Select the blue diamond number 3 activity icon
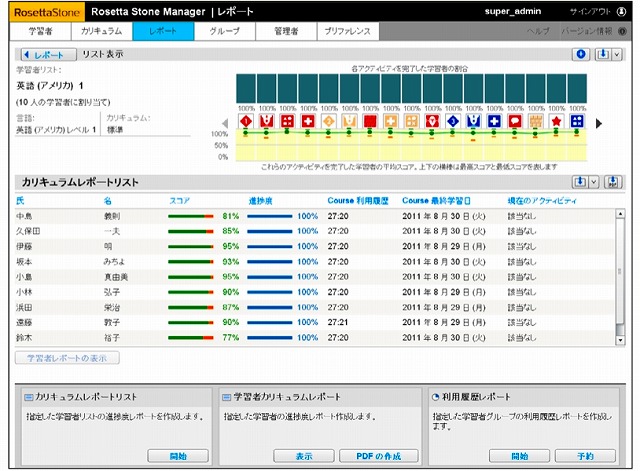Viewport: 640px width, 471px height. coord(453,121)
